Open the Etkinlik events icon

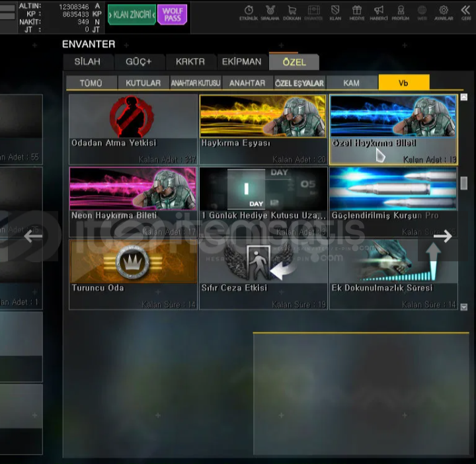[249, 12]
